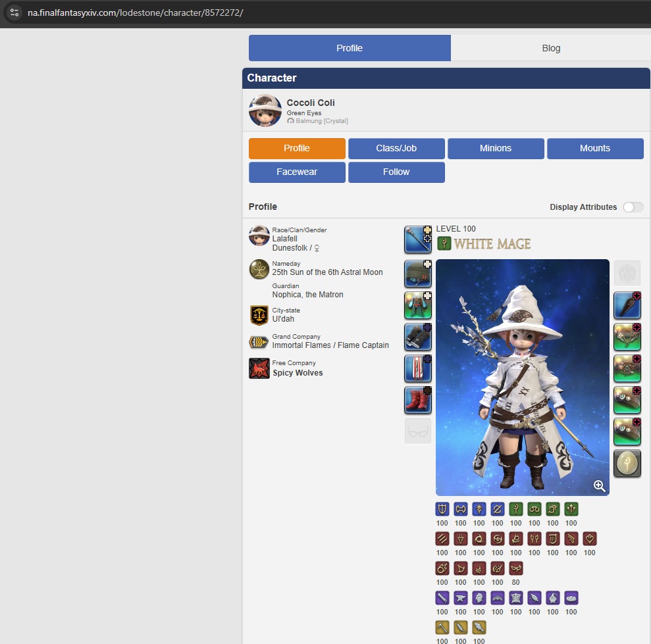Click the Bard job icon
The image size is (651, 644).
(x=553, y=539)
